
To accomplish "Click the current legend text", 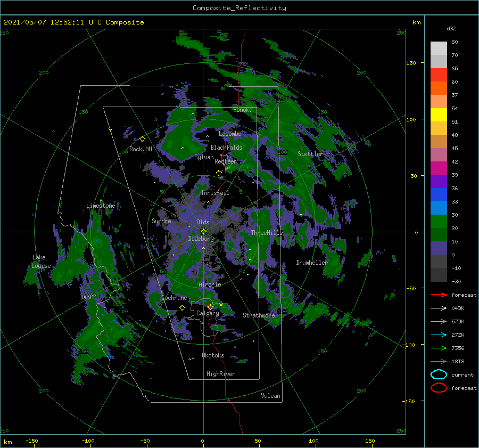I will [463, 374].
